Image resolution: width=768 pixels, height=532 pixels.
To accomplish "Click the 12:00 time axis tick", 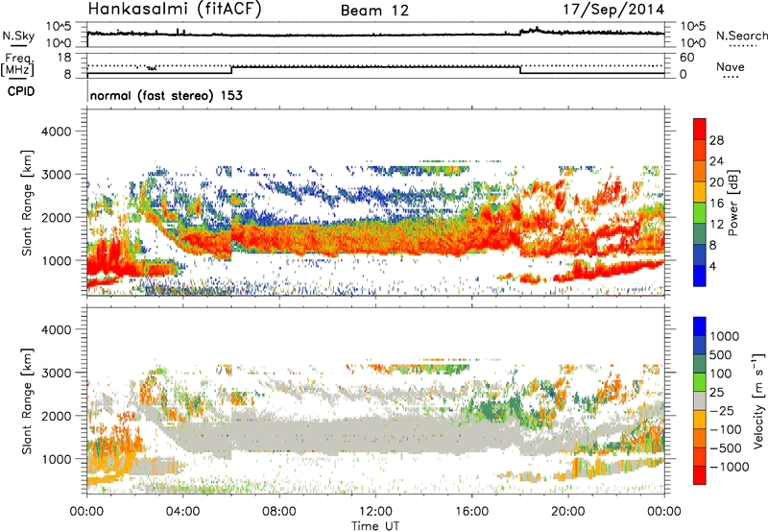I will point(375,511).
